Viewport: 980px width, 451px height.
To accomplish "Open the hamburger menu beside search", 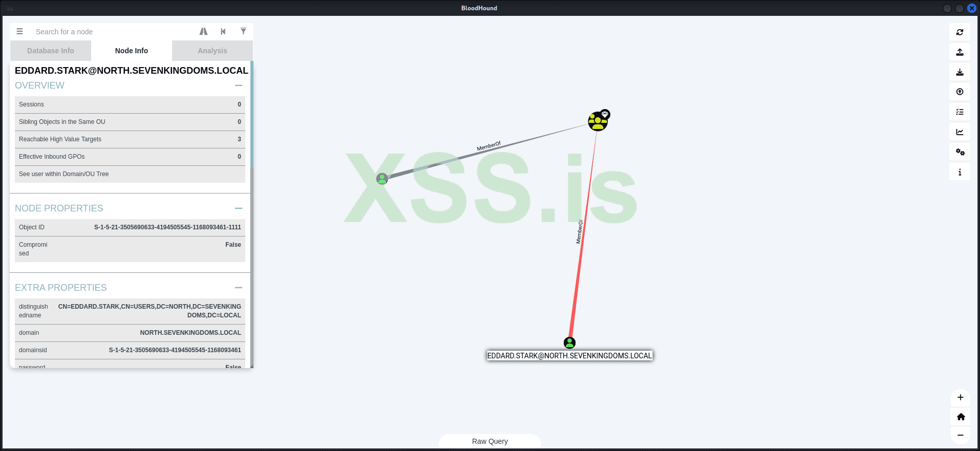I will point(19,31).
